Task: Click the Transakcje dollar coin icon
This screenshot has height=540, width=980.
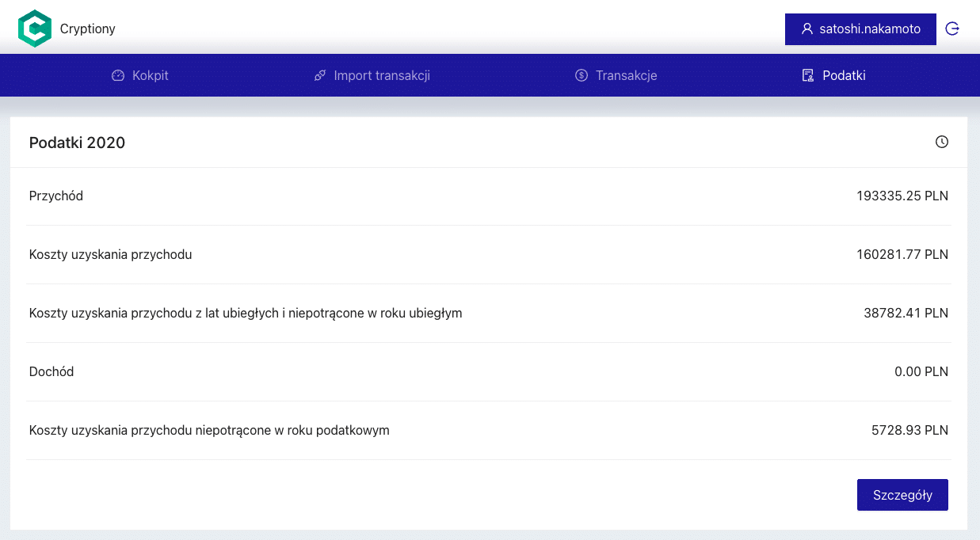Action: [582, 76]
